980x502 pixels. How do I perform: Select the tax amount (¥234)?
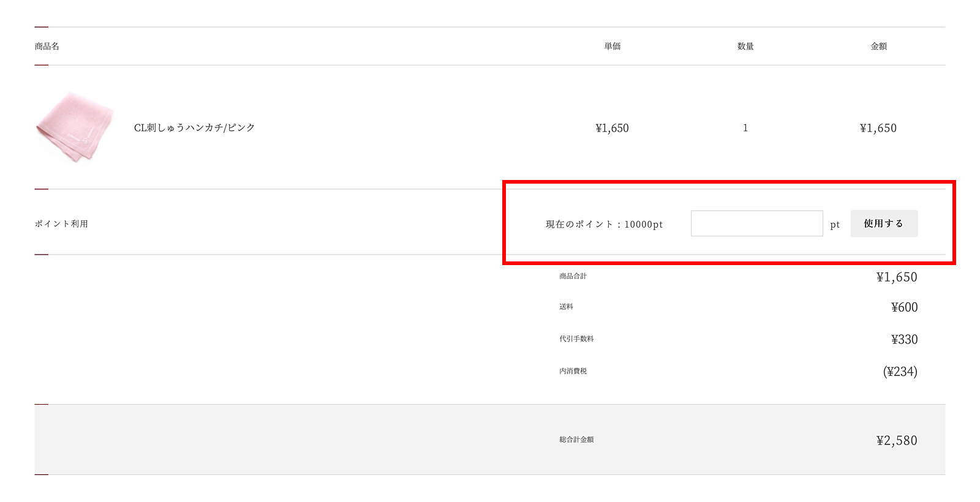pyautogui.click(x=900, y=372)
